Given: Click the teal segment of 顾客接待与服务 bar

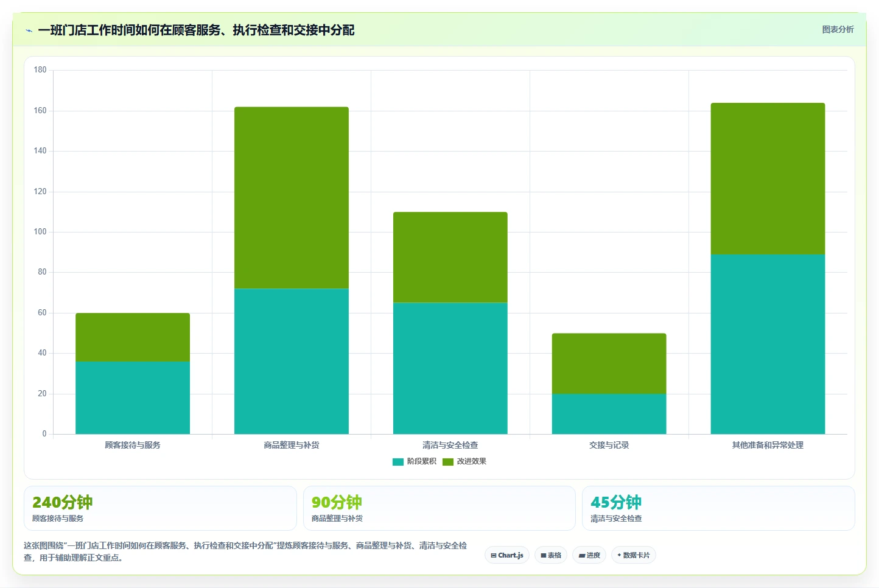Looking at the screenshot, I should [133, 397].
